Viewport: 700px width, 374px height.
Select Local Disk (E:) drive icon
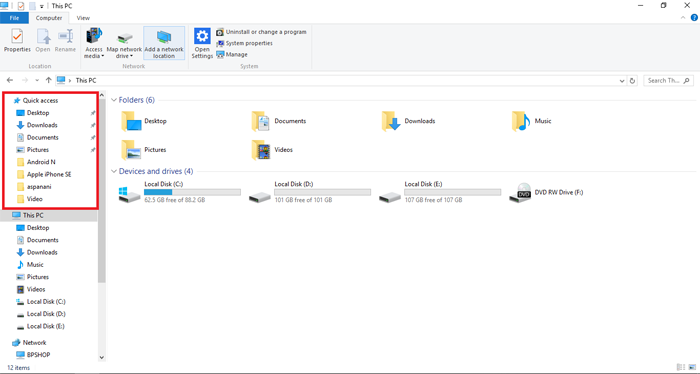click(x=390, y=196)
